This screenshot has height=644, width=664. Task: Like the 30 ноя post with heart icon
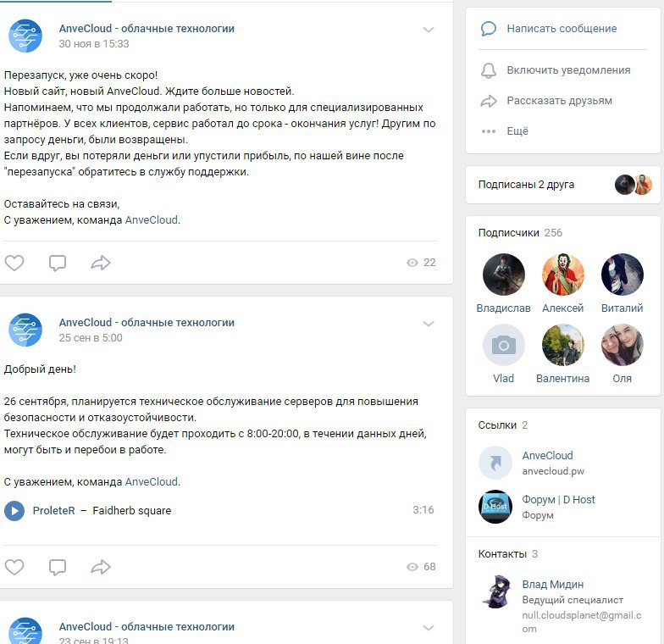pos(14,263)
